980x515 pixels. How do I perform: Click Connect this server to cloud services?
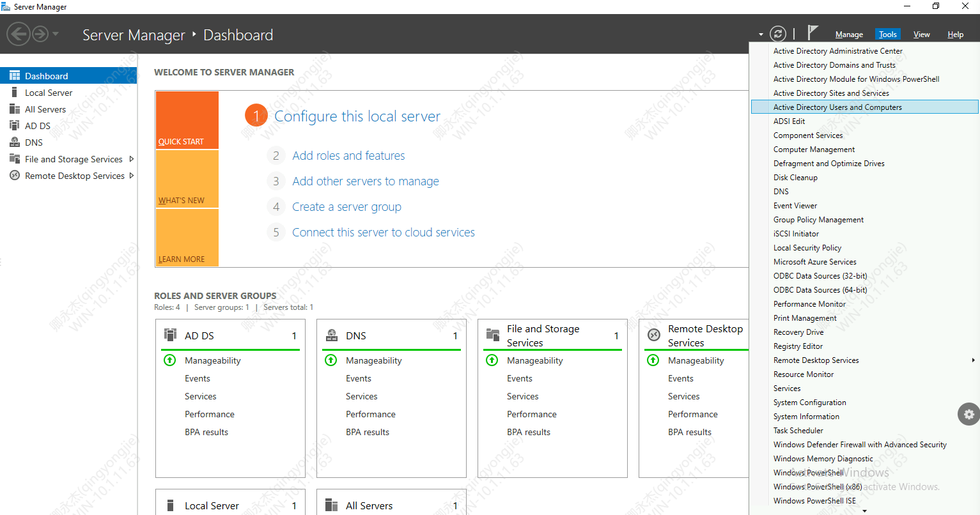[384, 232]
